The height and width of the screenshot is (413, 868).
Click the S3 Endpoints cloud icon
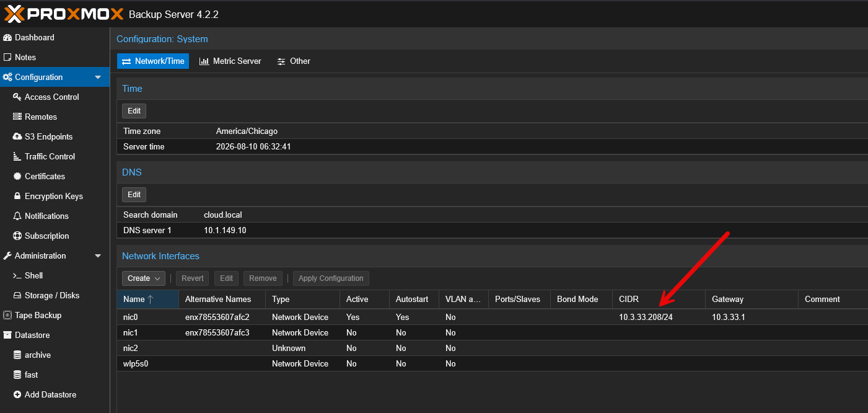[17, 136]
